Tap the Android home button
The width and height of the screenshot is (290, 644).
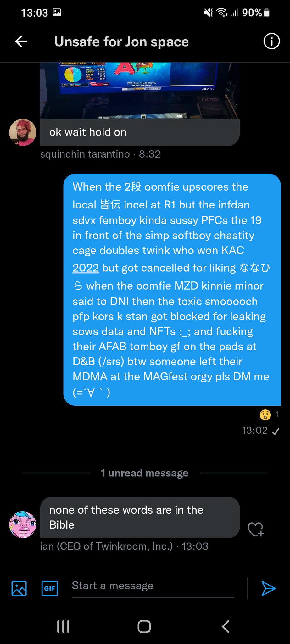144,626
